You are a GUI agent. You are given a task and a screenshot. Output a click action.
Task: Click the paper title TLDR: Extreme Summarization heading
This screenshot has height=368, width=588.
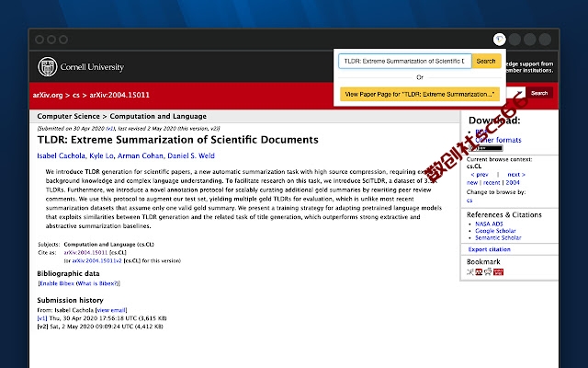click(x=177, y=140)
